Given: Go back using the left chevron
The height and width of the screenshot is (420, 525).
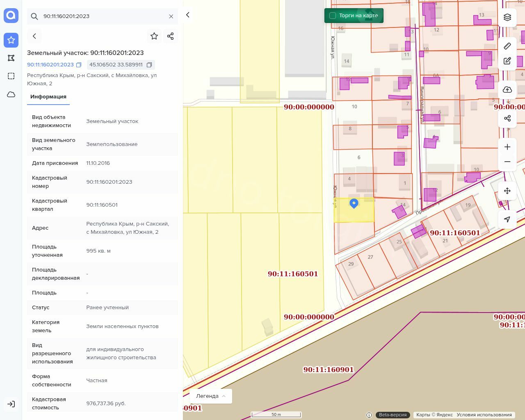Looking at the screenshot, I should coord(34,36).
